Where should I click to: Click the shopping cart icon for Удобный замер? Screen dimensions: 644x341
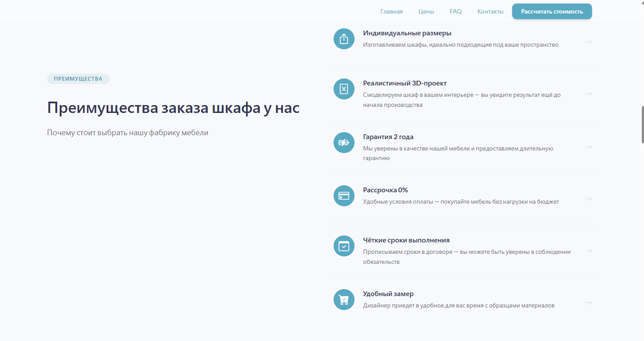coord(344,300)
